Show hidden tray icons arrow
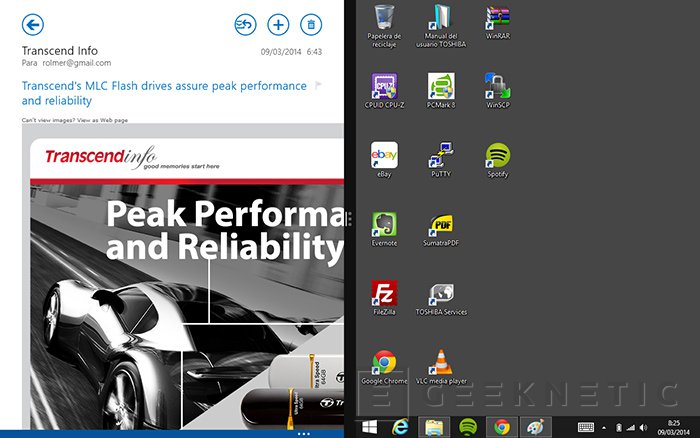 [604, 428]
